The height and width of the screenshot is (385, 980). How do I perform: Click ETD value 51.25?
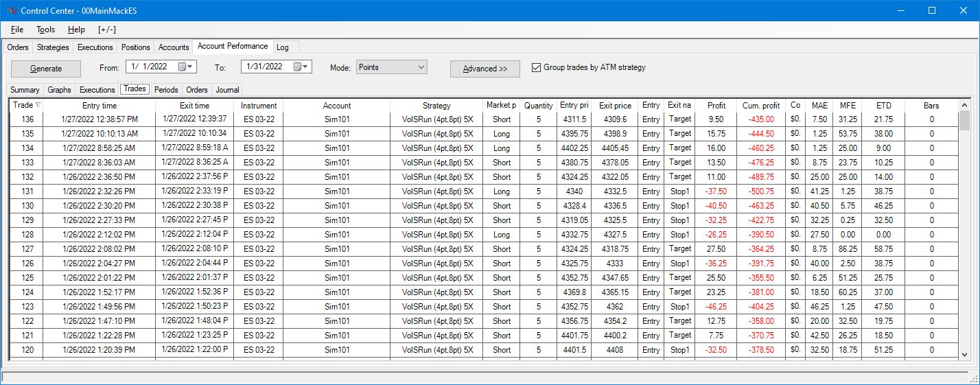click(x=884, y=350)
